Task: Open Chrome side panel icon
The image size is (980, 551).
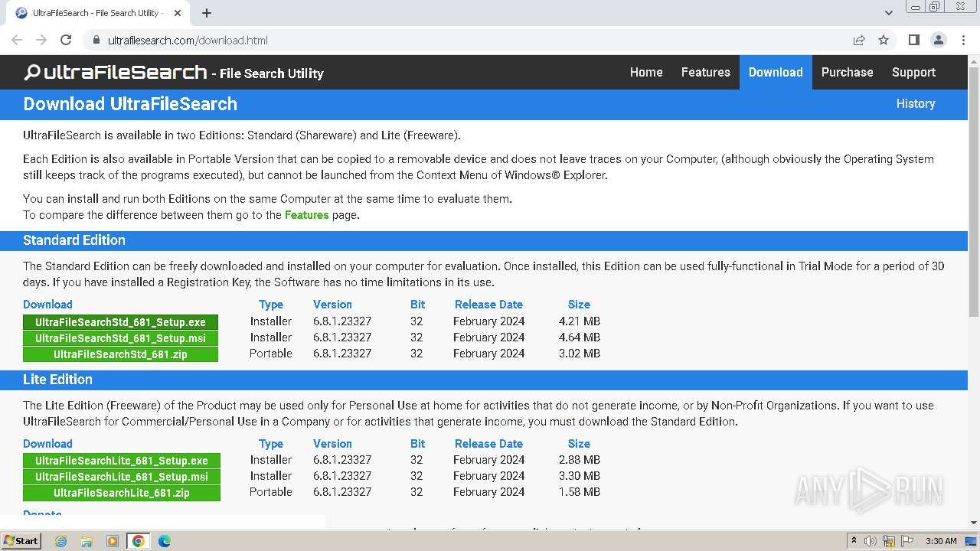Action: 913,40
